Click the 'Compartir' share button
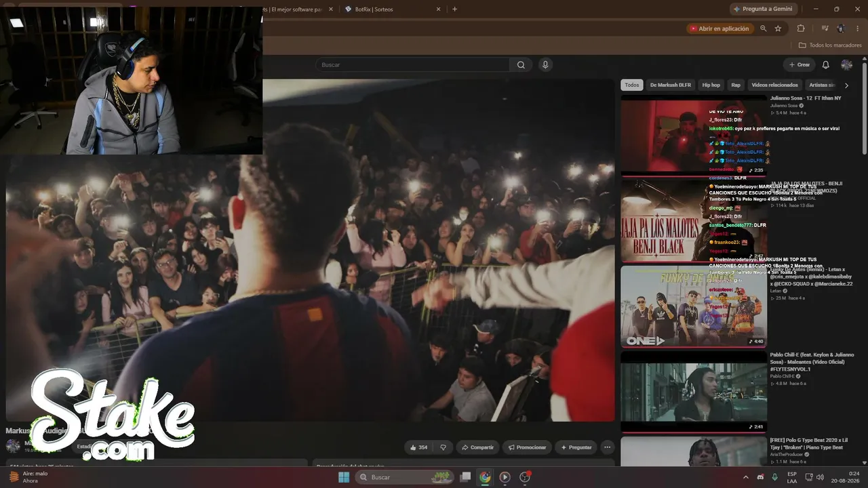 coord(477,447)
